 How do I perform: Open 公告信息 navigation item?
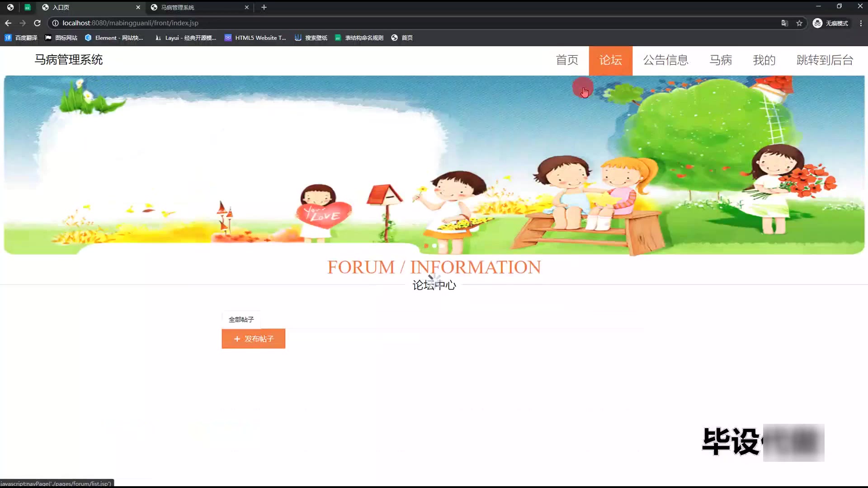point(665,60)
